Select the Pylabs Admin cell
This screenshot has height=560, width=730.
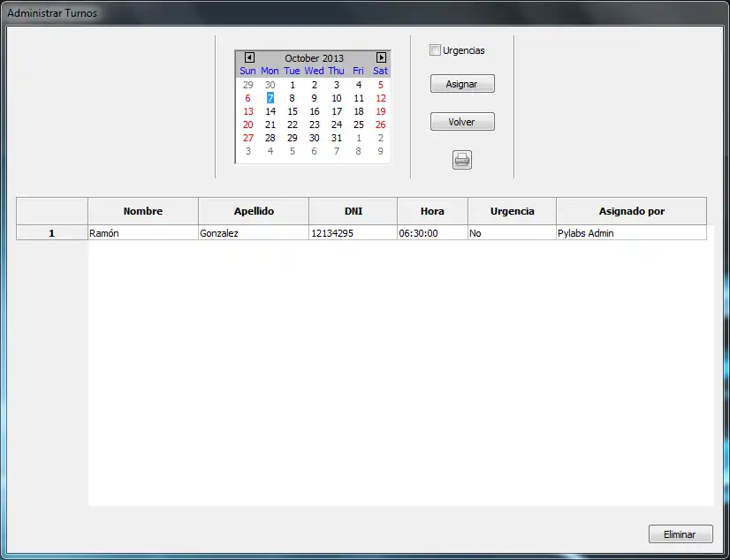pyautogui.click(x=632, y=233)
